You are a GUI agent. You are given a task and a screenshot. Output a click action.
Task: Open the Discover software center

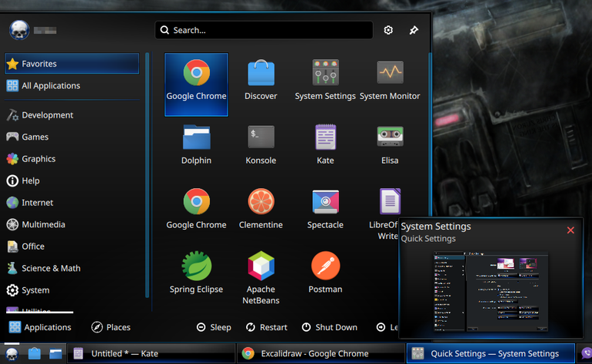click(x=261, y=80)
